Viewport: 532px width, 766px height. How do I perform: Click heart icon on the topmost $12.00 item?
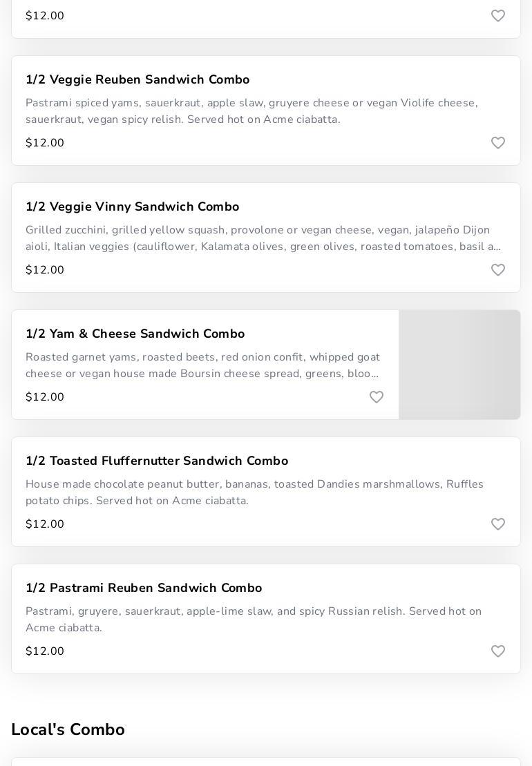498,16
